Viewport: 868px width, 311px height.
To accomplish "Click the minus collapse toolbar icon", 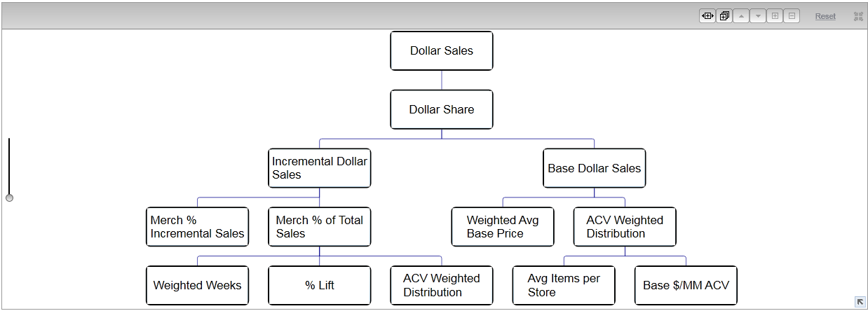I will (792, 16).
